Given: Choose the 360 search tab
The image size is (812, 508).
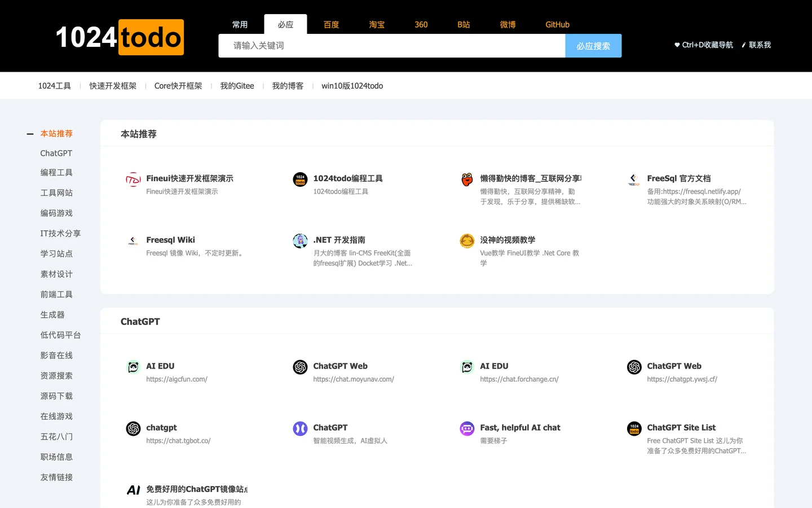Looking at the screenshot, I should point(421,24).
